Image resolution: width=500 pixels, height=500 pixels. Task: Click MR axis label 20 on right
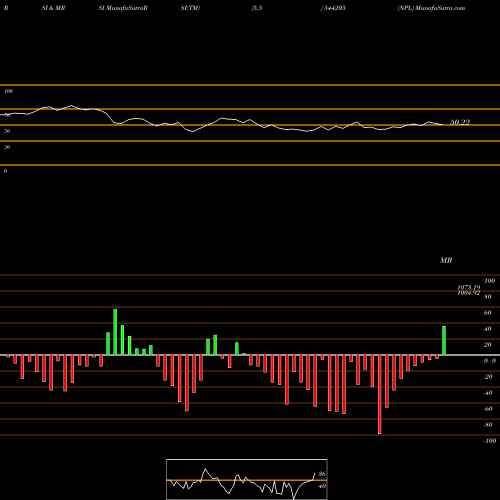click(488, 345)
